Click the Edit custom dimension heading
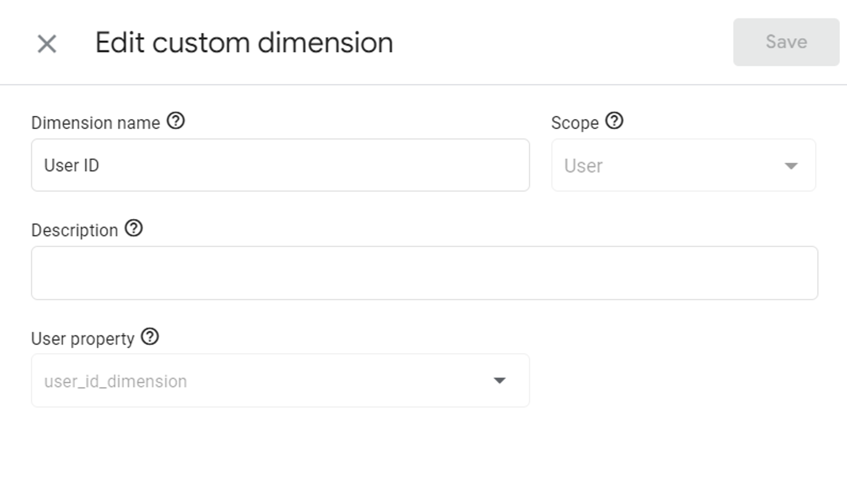The image size is (847, 504). [x=244, y=43]
